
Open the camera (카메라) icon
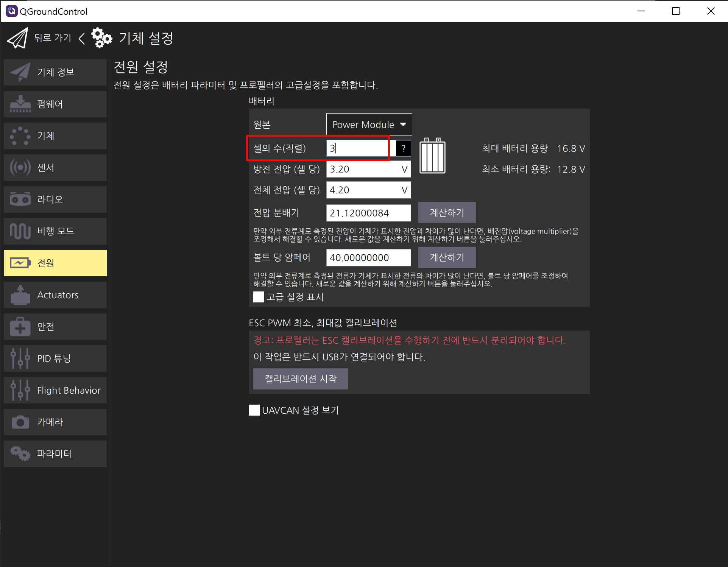20,422
